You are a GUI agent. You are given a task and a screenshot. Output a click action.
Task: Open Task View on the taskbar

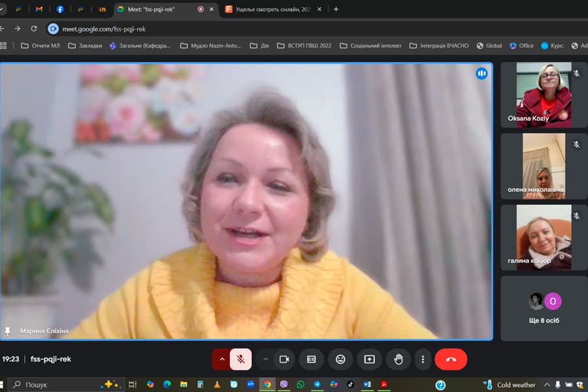133,385
